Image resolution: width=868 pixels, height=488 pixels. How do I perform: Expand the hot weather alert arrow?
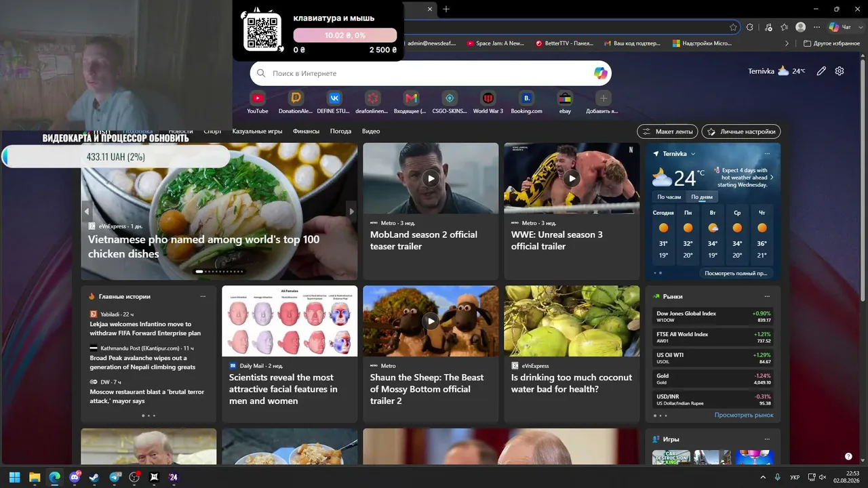772,178
